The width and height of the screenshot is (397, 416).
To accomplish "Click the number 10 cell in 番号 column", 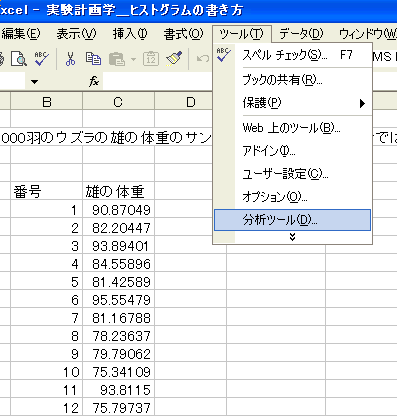I will pos(47,372).
